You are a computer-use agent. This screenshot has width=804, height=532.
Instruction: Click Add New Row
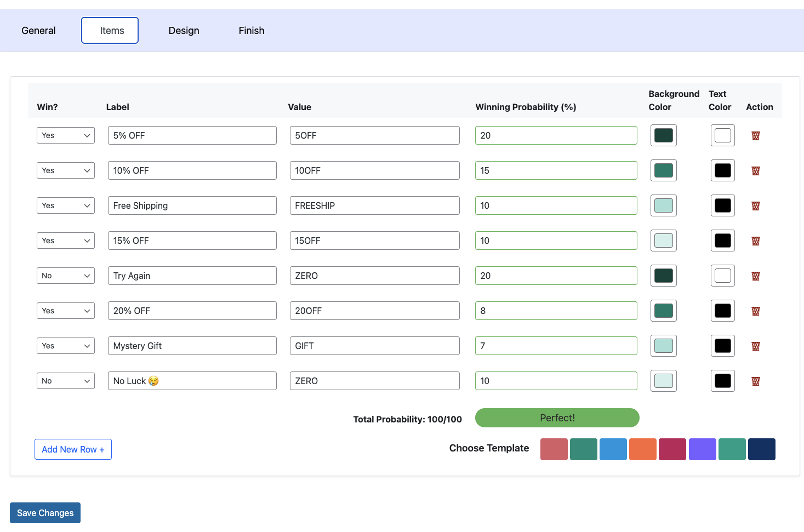pyautogui.click(x=73, y=449)
